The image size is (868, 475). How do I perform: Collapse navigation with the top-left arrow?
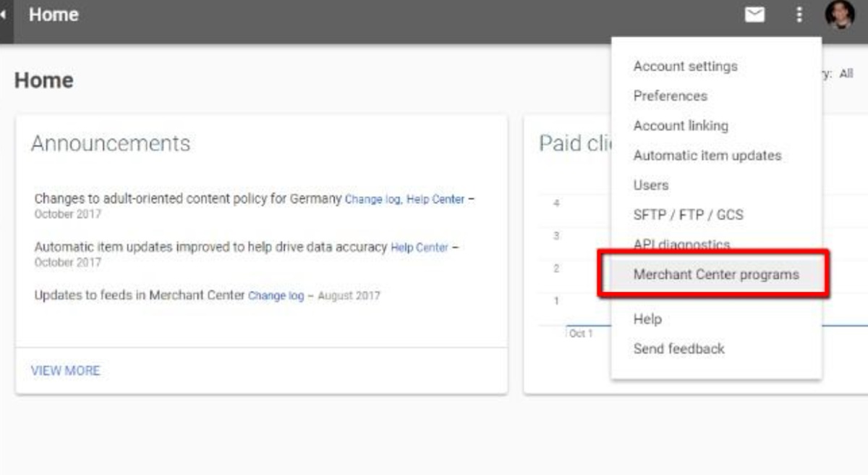click(4, 14)
